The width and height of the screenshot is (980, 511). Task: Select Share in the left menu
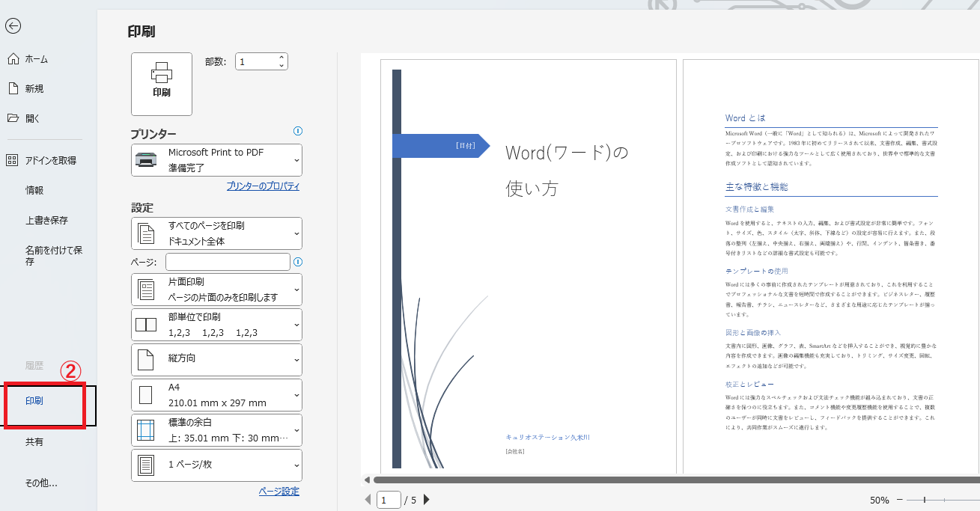coord(34,442)
